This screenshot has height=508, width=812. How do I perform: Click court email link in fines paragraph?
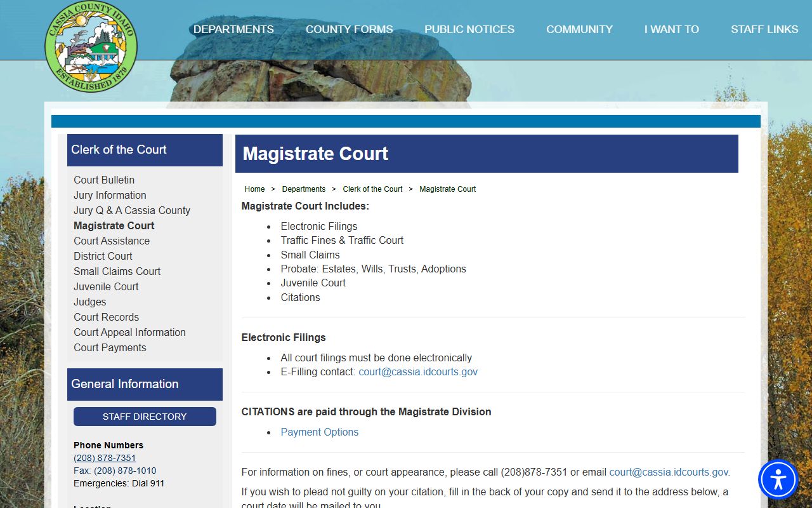tap(670, 472)
